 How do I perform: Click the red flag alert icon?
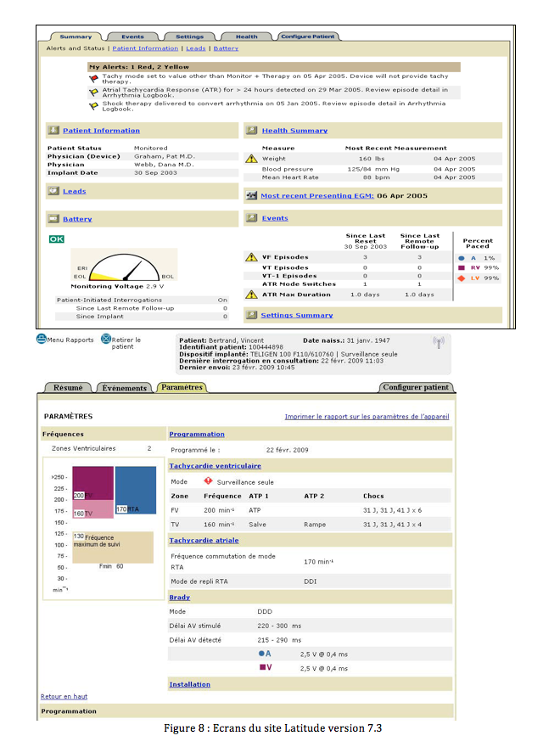(x=94, y=78)
